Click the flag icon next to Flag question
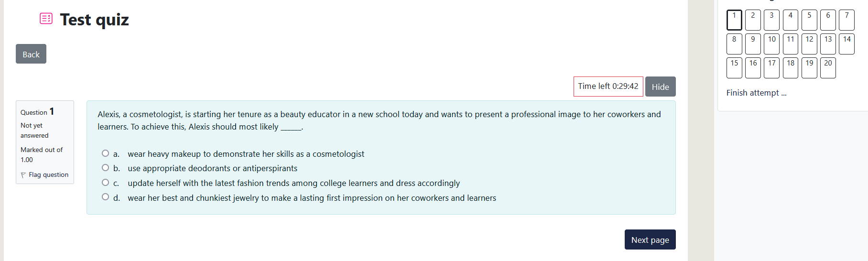This screenshot has height=261, width=868. click(23, 175)
